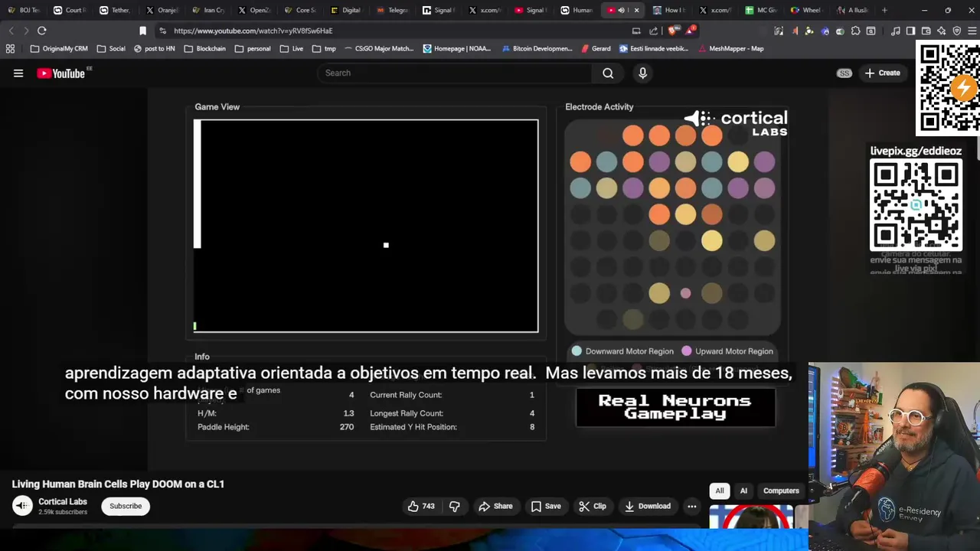Open post to HN bookmark
The image size is (980, 551).
tap(154, 48)
